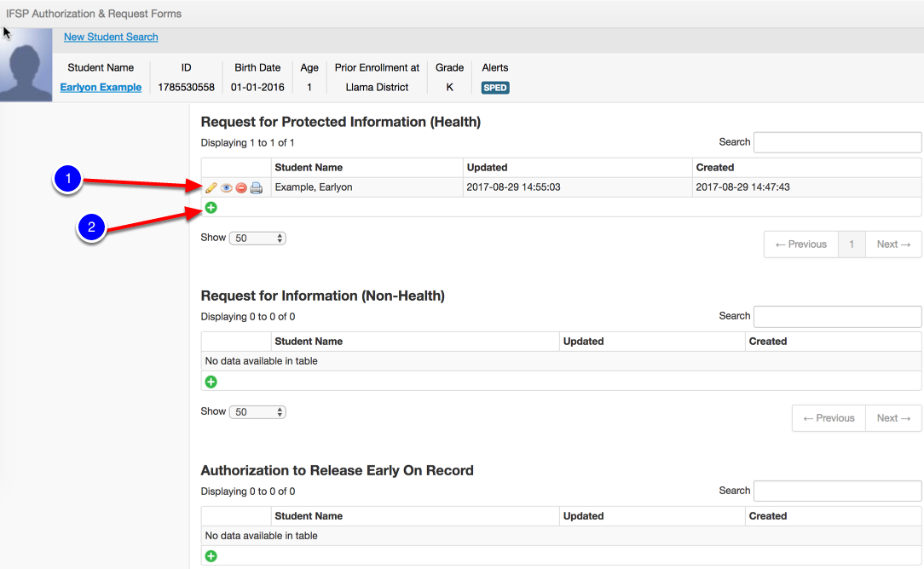Viewport: 924px width, 569px height.
Task: Delete the health request using red minus icon
Action: click(241, 187)
